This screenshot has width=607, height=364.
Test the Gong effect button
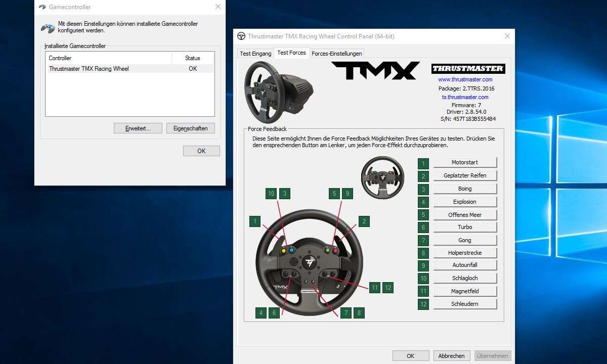click(x=465, y=240)
